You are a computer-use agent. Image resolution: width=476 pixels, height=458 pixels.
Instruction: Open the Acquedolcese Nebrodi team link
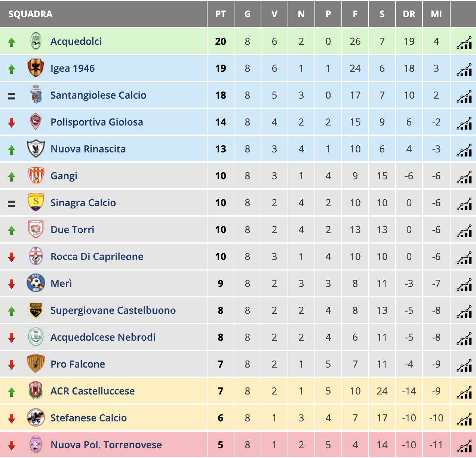(x=103, y=337)
